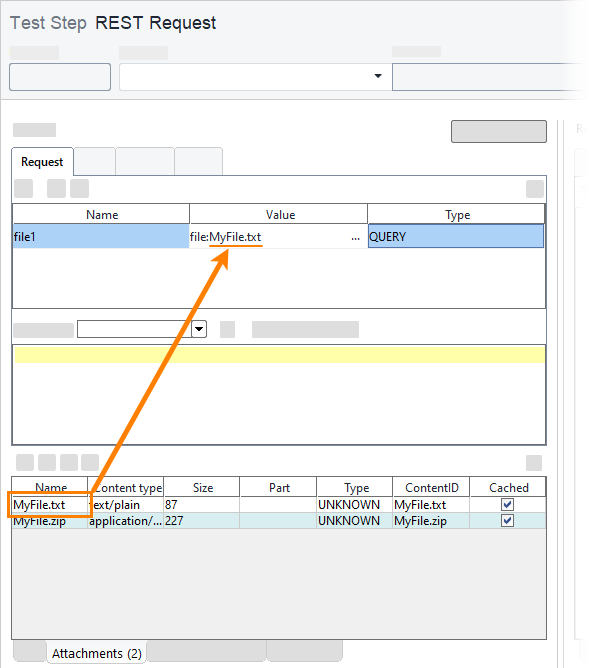Image resolution: width=589 pixels, height=668 pixels.
Task: Open the Attachments (2) tab
Action: [97, 653]
